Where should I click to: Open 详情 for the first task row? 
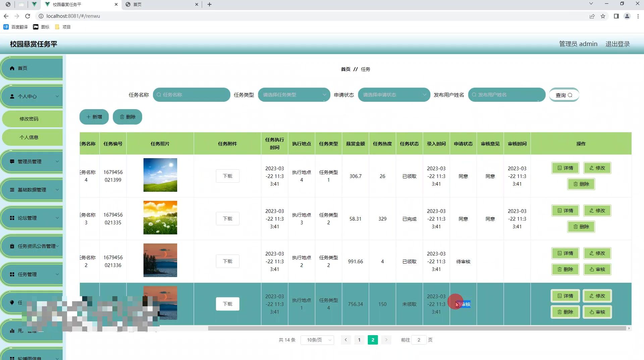565,168
